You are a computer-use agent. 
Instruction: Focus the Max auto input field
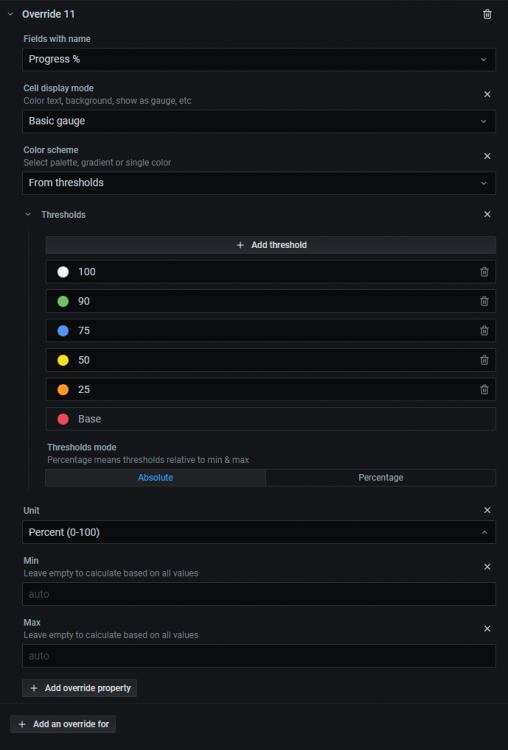pyautogui.click(x=259, y=656)
